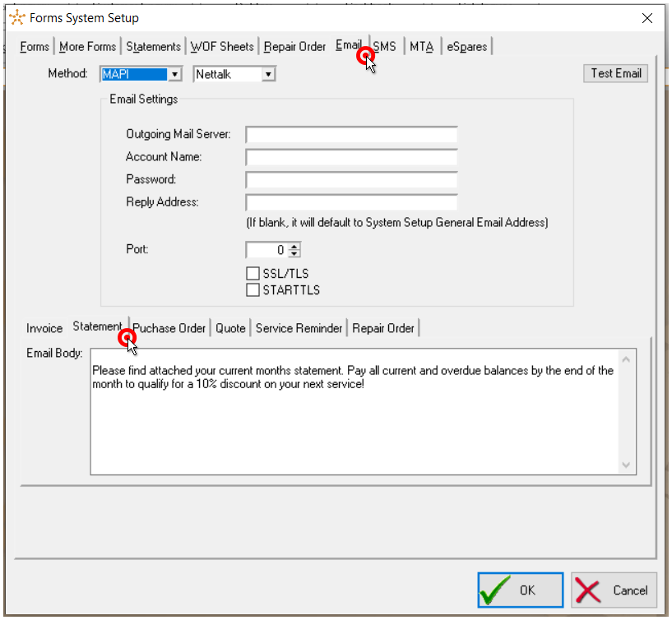Click OK to save settings
672x620 pixels.
[520, 590]
